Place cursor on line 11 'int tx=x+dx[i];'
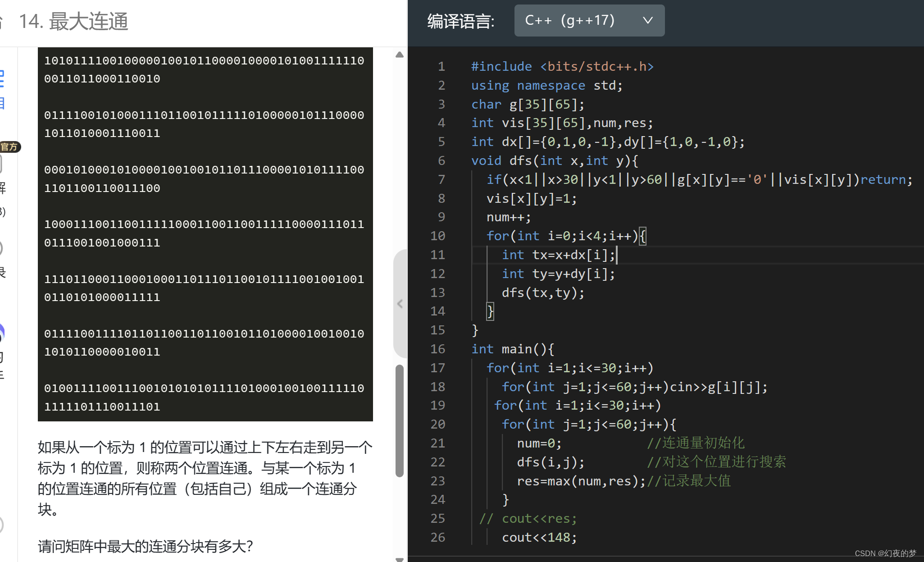924x562 pixels. pos(559,255)
